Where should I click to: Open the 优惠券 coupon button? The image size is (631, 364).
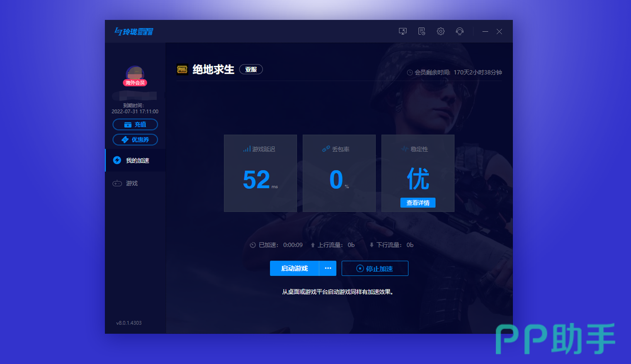pos(135,140)
